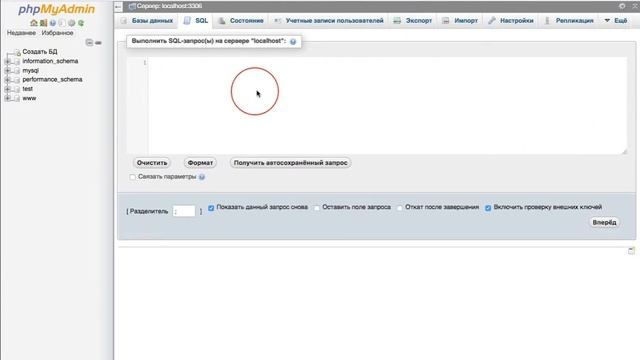The height and width of the screenshot is (360, 640).
Task: Click server icon in breadcrumb bar
Action: [x=132, y=6]
